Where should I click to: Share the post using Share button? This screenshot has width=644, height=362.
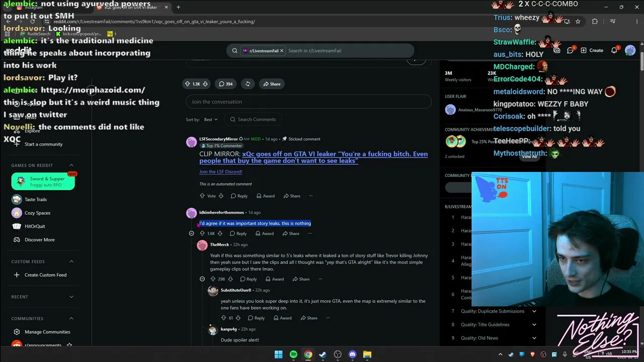(272, 84)
